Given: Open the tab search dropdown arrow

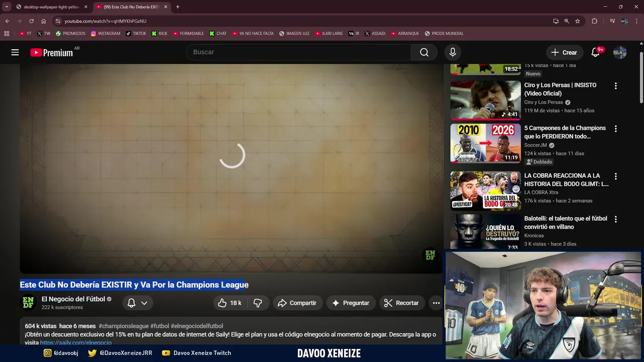Looking at the screenshot, I should click(7, 7).
